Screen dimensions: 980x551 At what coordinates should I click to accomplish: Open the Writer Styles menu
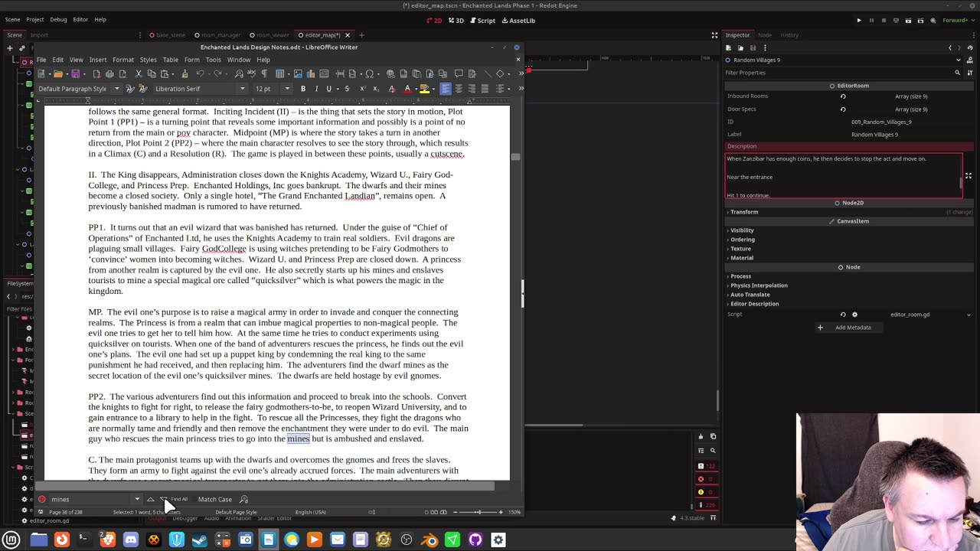(x=149, y=60)
